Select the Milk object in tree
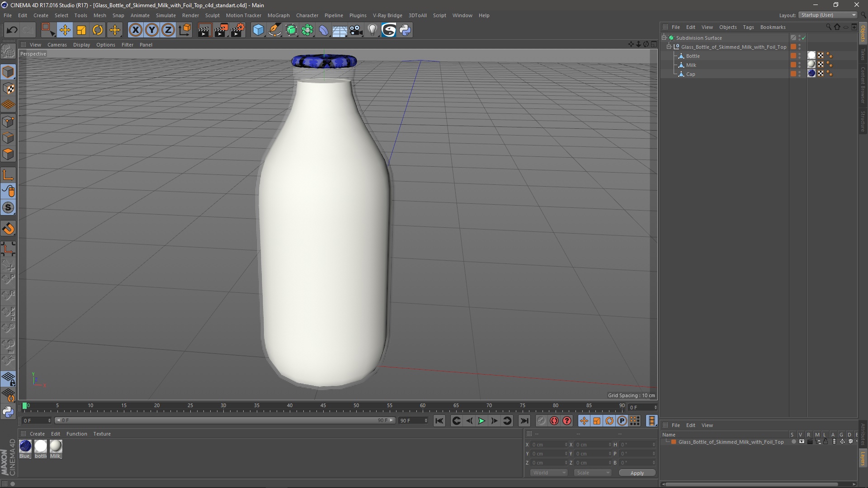The height and width of the screenshot is (488, 868). (691, 65)
